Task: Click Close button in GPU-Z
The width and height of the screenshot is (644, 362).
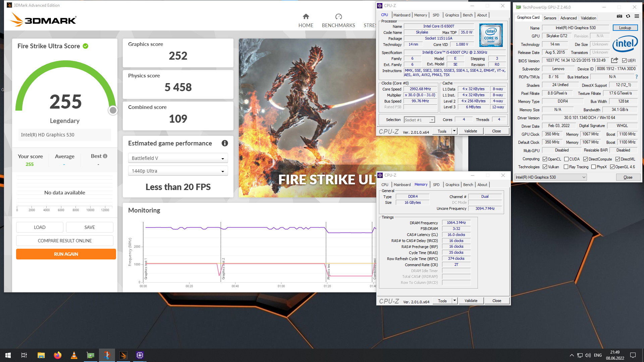Action: click(x=628, y=177)
